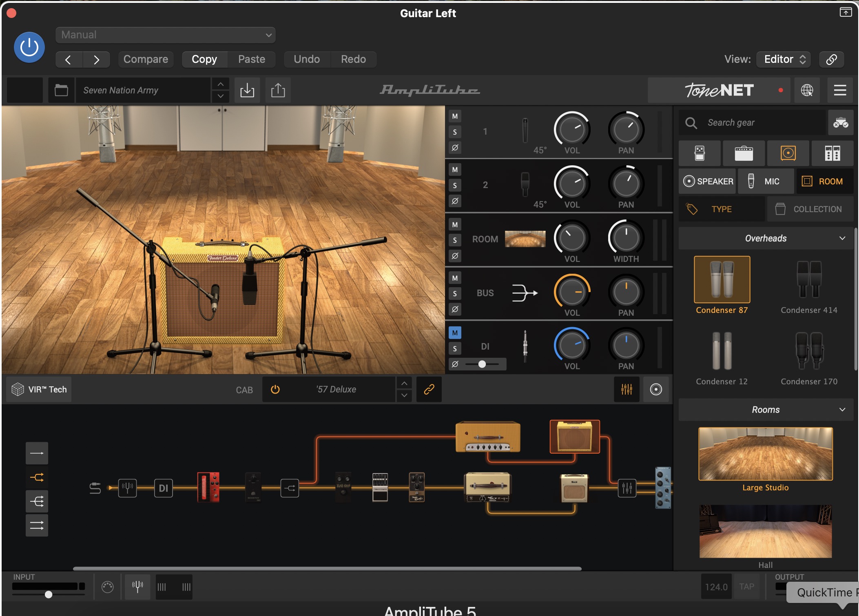859x616 pixels.
Task: Open the speaker view circle icon
Action: (656, 390)
